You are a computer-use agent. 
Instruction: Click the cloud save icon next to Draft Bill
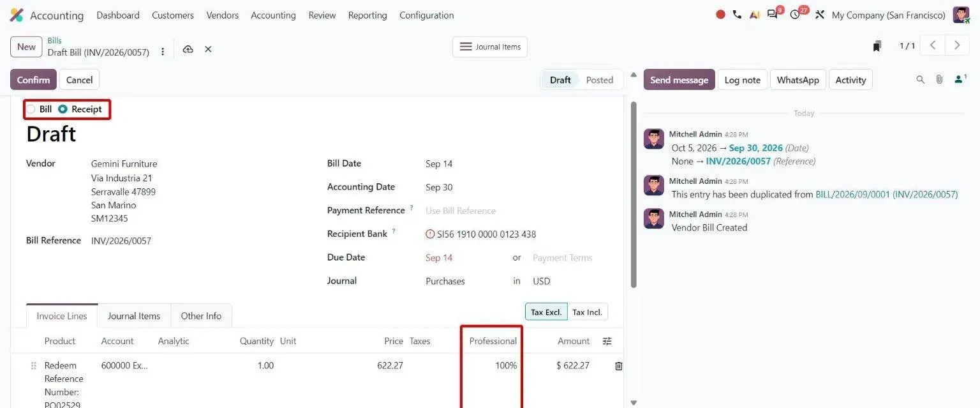188,49
